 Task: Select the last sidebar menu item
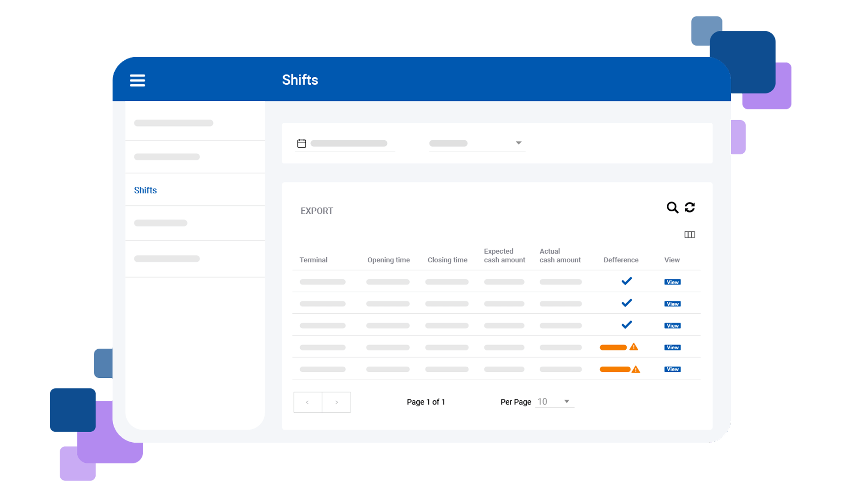pos(195,259)
